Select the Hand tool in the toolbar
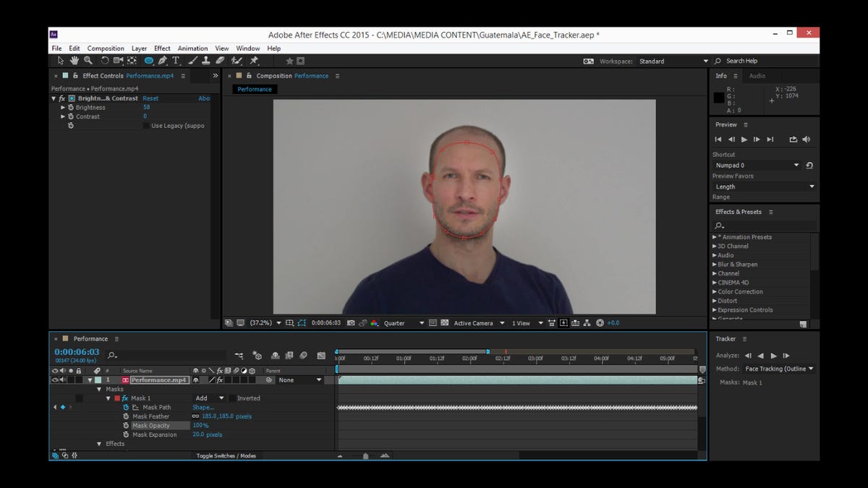The width and height of the screenshot is (868, 488). tap(74, 61)
